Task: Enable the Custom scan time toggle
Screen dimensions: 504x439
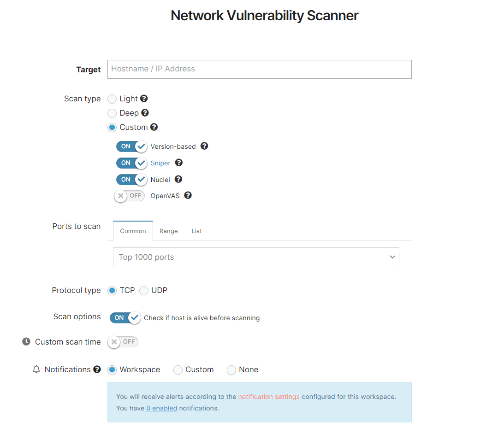Action: [122, 341]
